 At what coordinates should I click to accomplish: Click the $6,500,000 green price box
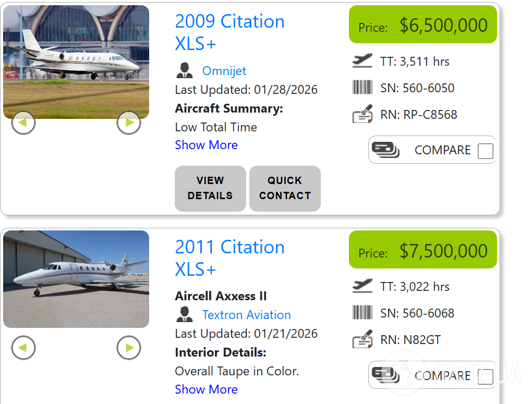click(422, 25)
